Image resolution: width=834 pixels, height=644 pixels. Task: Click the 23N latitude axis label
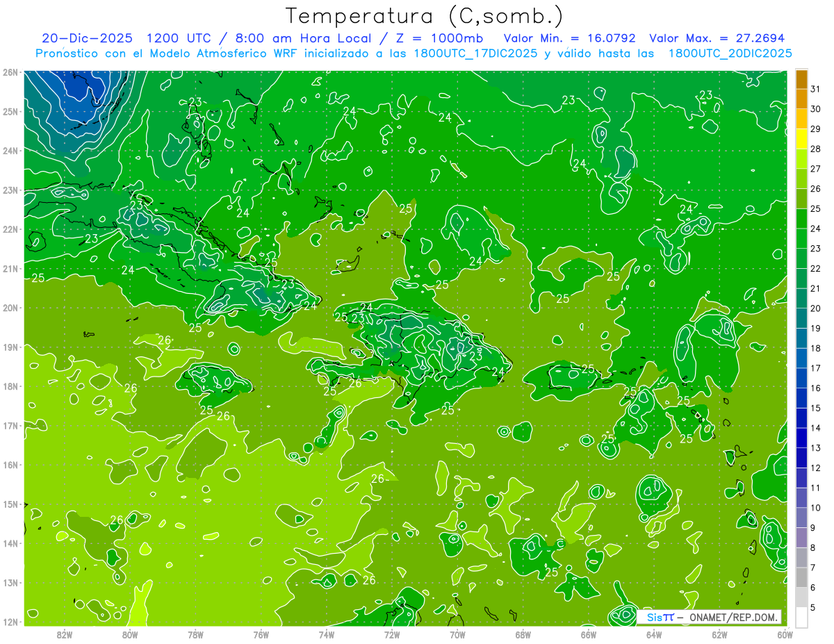coord(10,190)
